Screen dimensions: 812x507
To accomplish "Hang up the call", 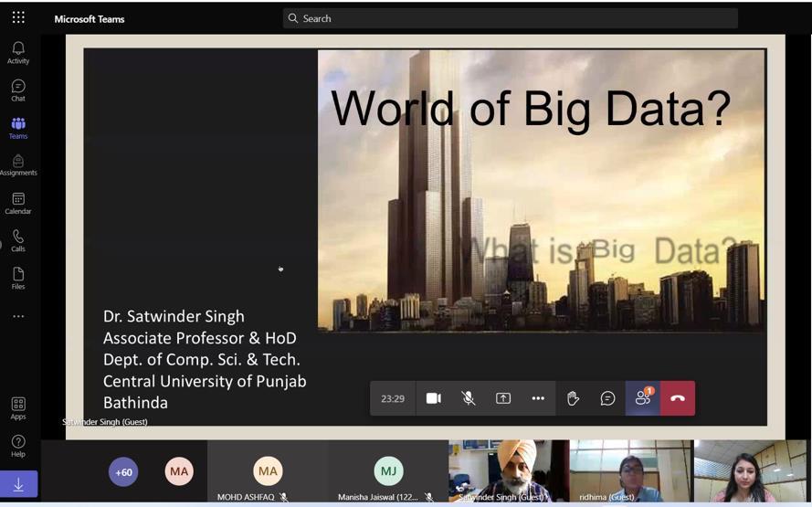I will (678, 398).
